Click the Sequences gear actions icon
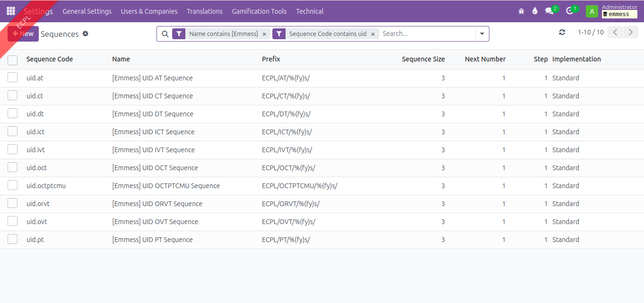The height and width of the screenshot is (303, 644). pos(86,34)
